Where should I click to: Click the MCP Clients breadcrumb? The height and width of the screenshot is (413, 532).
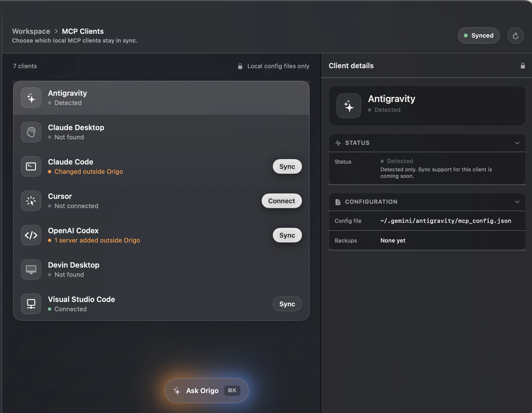(x=83, y=31)
